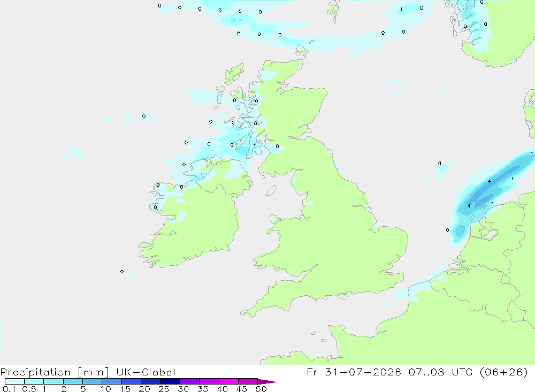Image resolution: width=535 pixels, height=392 pixels.
Task: Select the legend swatch between 1 and 2
Action: [53, 381]
